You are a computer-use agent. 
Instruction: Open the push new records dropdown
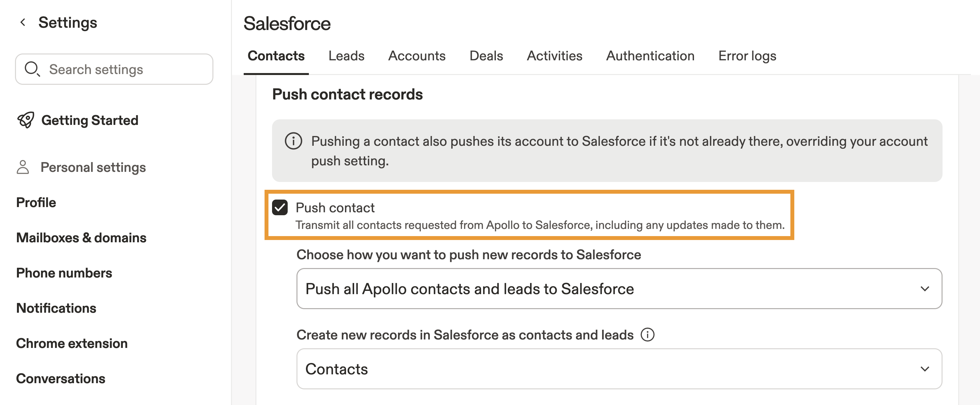[619, 289]
